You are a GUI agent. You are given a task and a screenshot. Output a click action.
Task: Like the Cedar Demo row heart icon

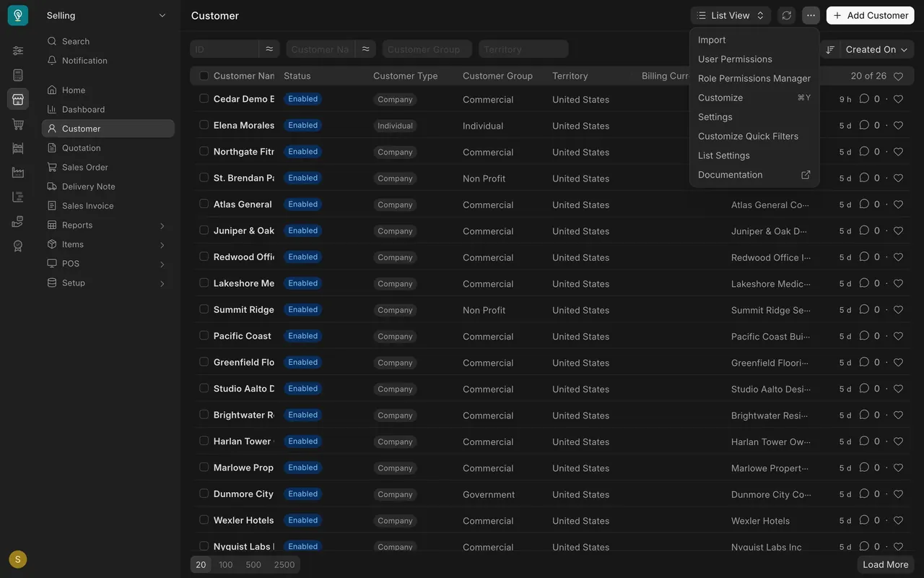pos(898,99)
